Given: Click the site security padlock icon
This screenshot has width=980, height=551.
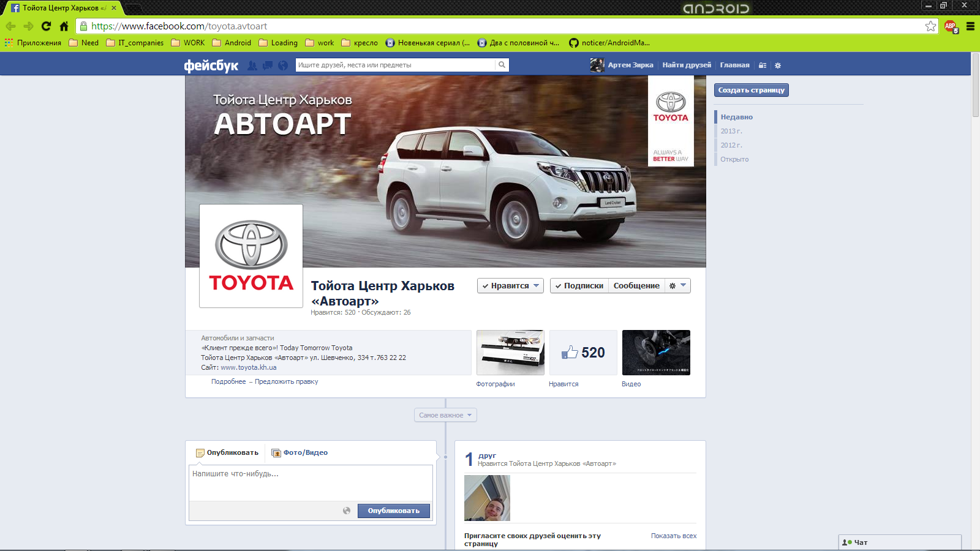Looking at the screenshot, I should coord(84,26).
